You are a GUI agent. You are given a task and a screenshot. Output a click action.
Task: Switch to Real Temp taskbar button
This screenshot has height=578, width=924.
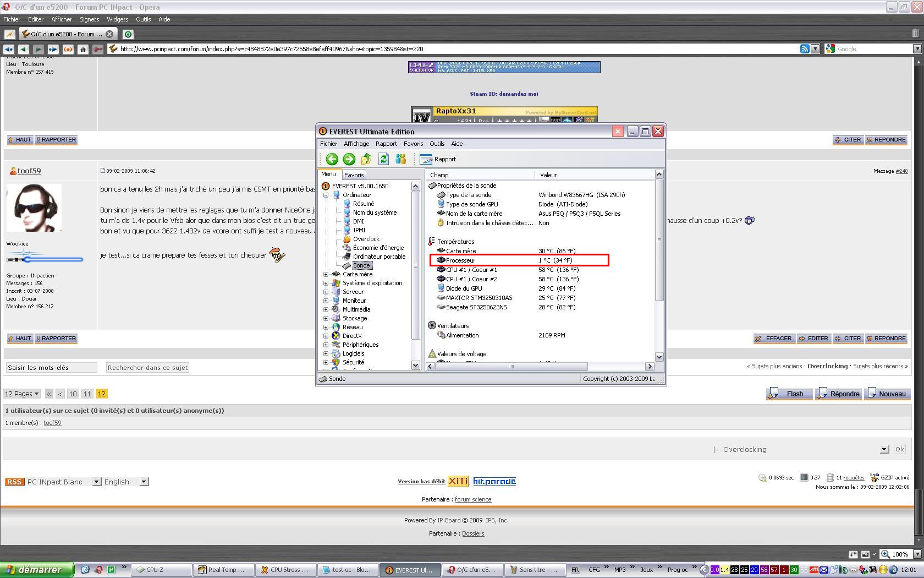[224, 570]
